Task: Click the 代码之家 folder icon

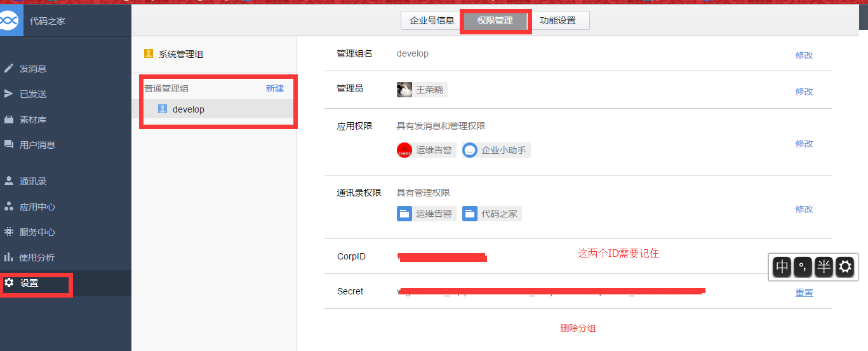Action: pos(470,214)
